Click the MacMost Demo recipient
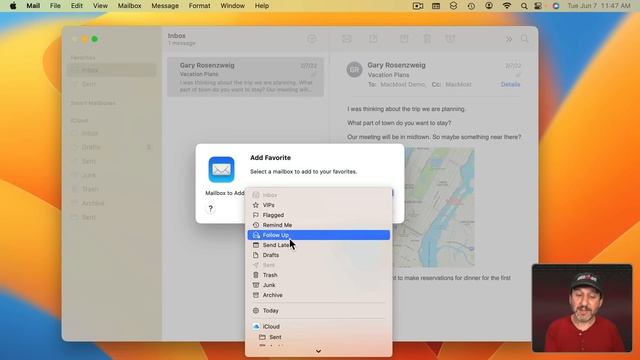 click(x=402, y=84)
